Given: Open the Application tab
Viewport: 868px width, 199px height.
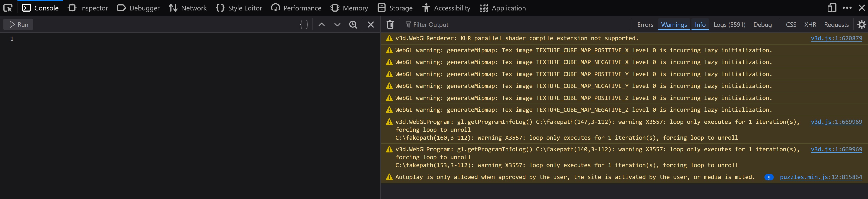Looking at the screenshot, I should (x=502, y=8).
